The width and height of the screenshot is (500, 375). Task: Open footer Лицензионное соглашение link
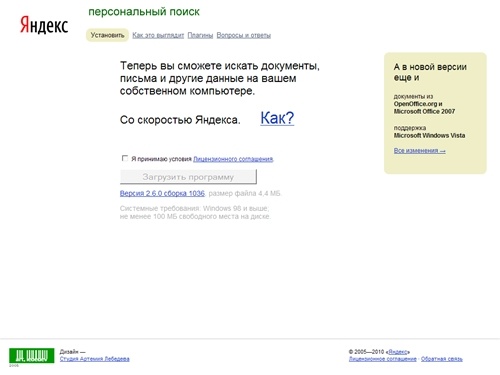point(383,359)
